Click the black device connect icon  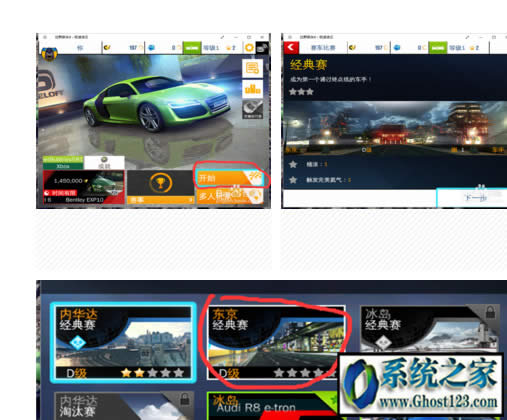click(x=262, y=48)
